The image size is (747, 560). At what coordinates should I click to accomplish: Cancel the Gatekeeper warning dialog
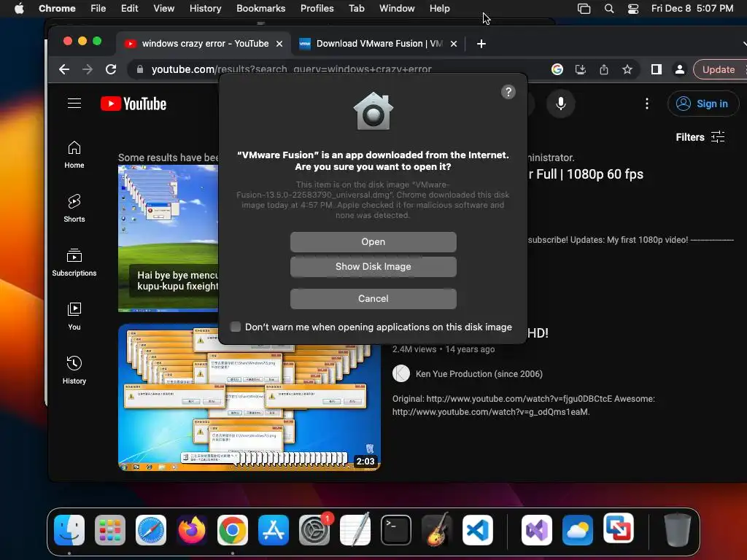[373, 298]
